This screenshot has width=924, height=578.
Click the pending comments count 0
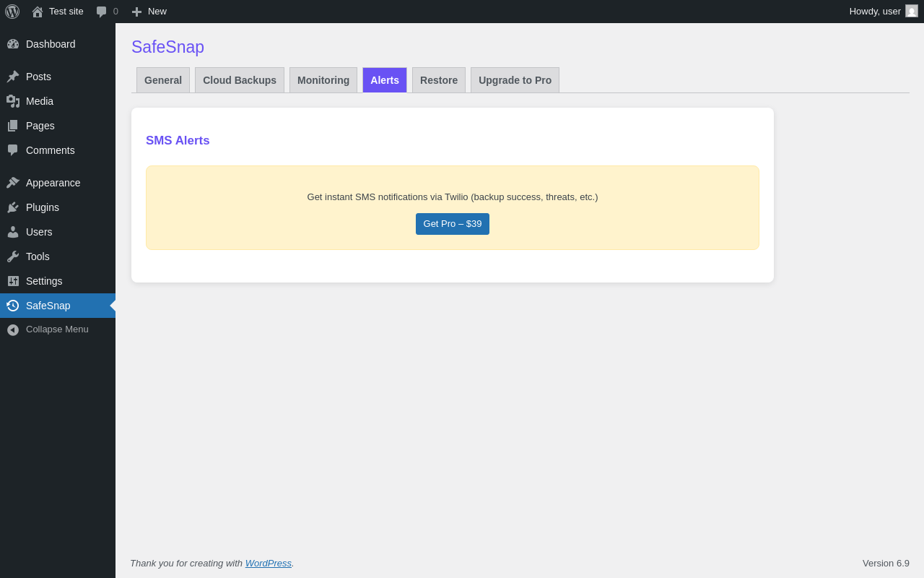point(115,12)
